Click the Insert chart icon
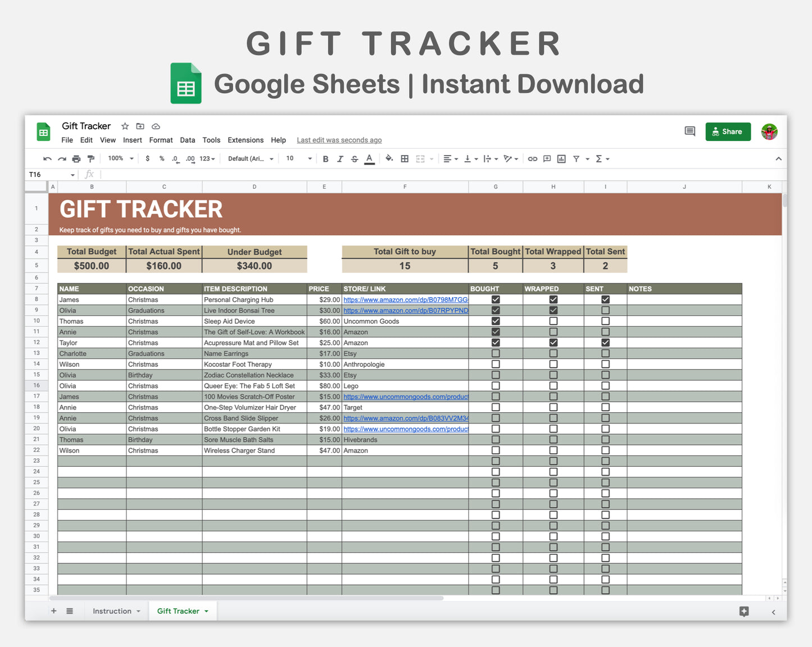The image size is (812, 647). pos(561,158)
